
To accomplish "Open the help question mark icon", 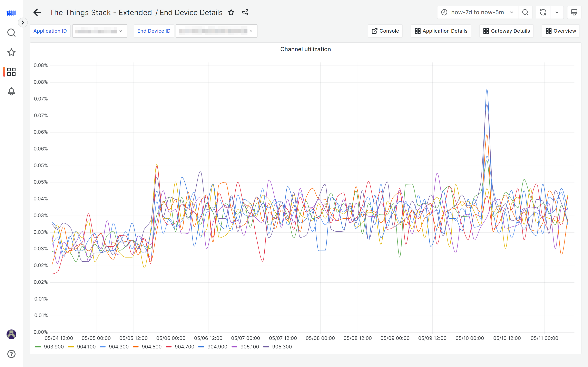I will (x=11, y=354).
